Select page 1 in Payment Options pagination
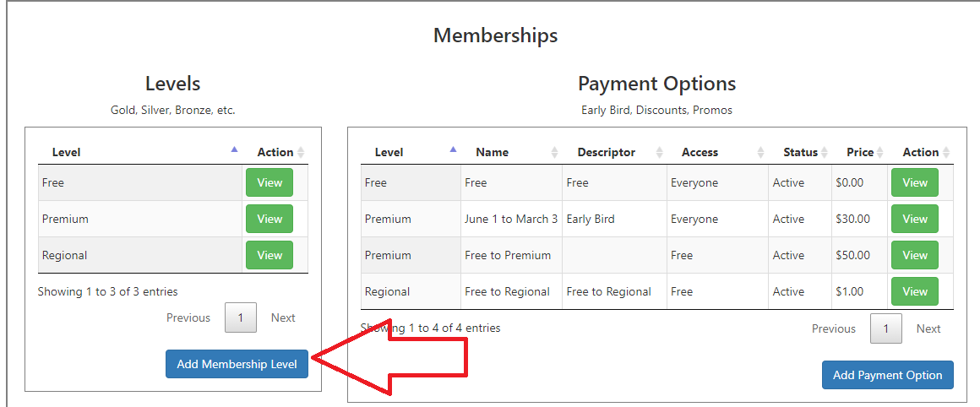The width and height of the screenshot is (980, 407). 885,328
